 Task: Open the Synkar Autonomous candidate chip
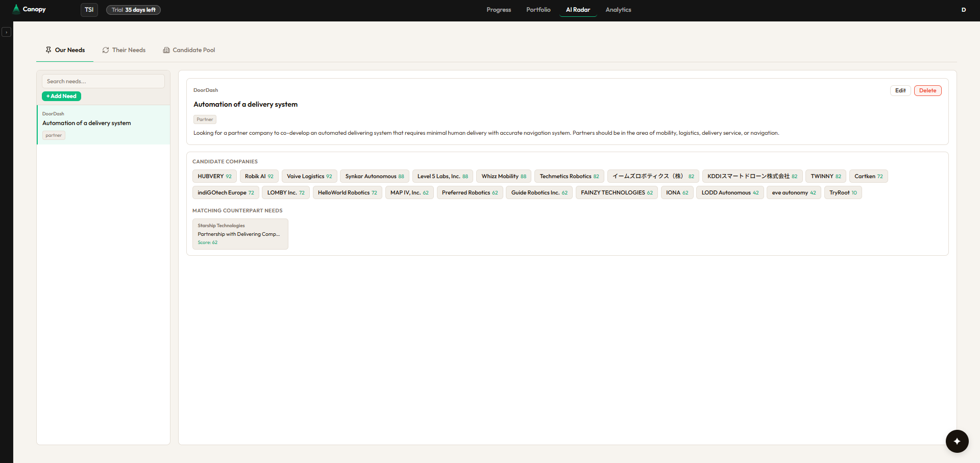(x=375, y=176)
